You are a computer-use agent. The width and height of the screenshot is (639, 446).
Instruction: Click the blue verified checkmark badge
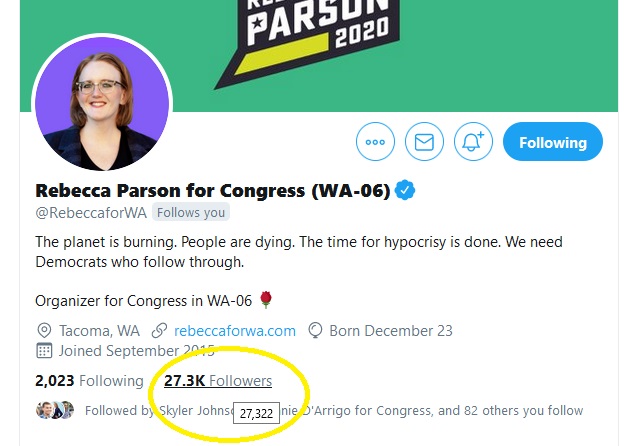[x=405, y=190]
